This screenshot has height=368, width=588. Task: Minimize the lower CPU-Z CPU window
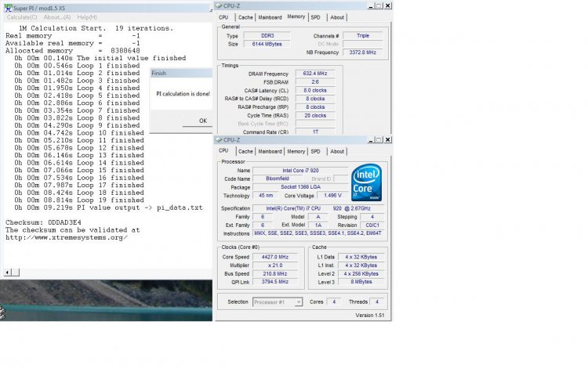click(371, 139)
